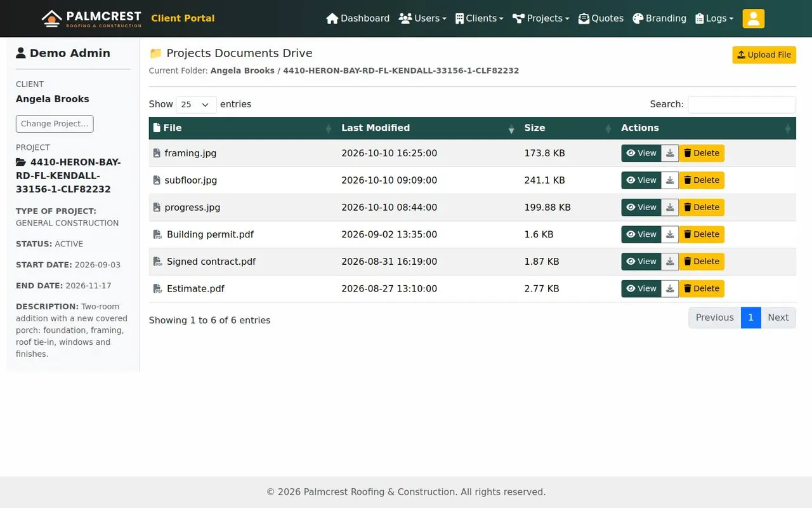
Task: Sort the table by File name
Action: pyautogui.click(x=242, y=128)
